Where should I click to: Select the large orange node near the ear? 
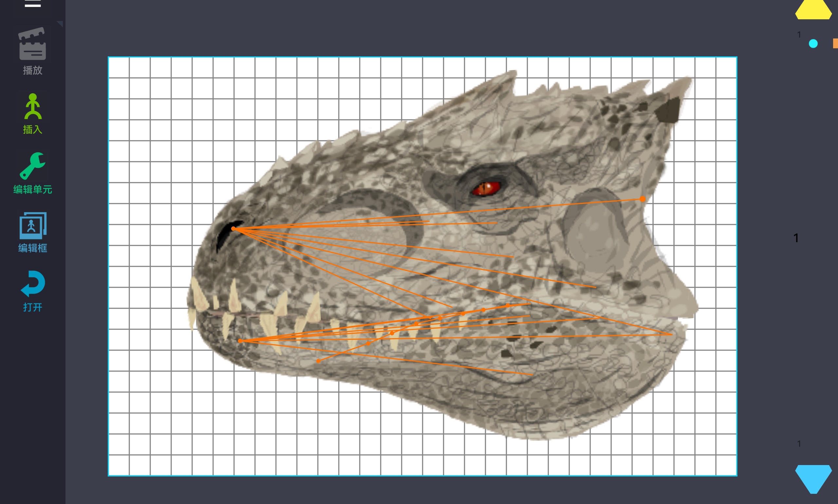point(642,199)
